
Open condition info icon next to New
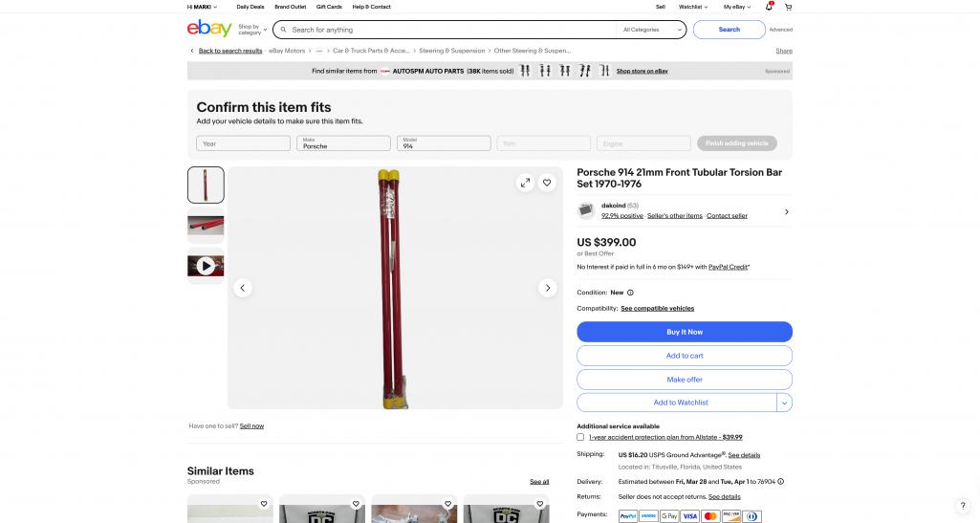coord(630,293)
